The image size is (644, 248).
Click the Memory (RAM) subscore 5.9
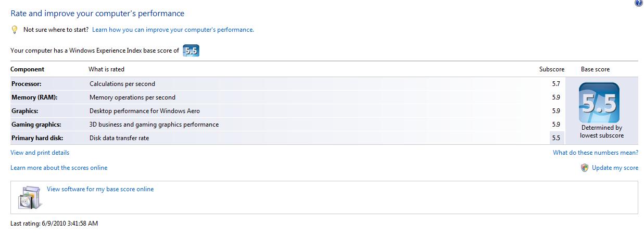pos(555,97)
